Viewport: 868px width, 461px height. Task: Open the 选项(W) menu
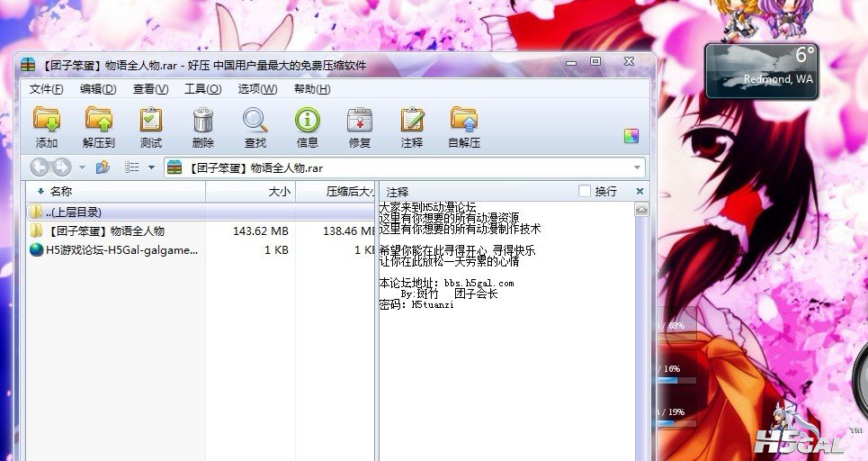pyautogui.click(x=257, y=88)
